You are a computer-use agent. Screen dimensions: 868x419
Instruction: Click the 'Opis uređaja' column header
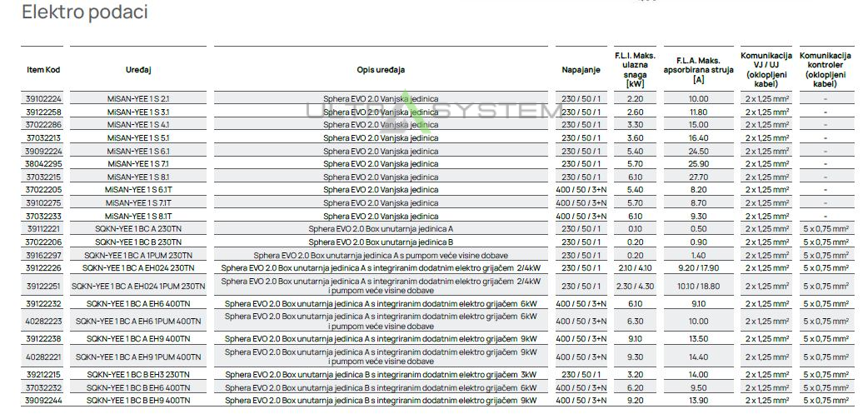tap(380, 70)
